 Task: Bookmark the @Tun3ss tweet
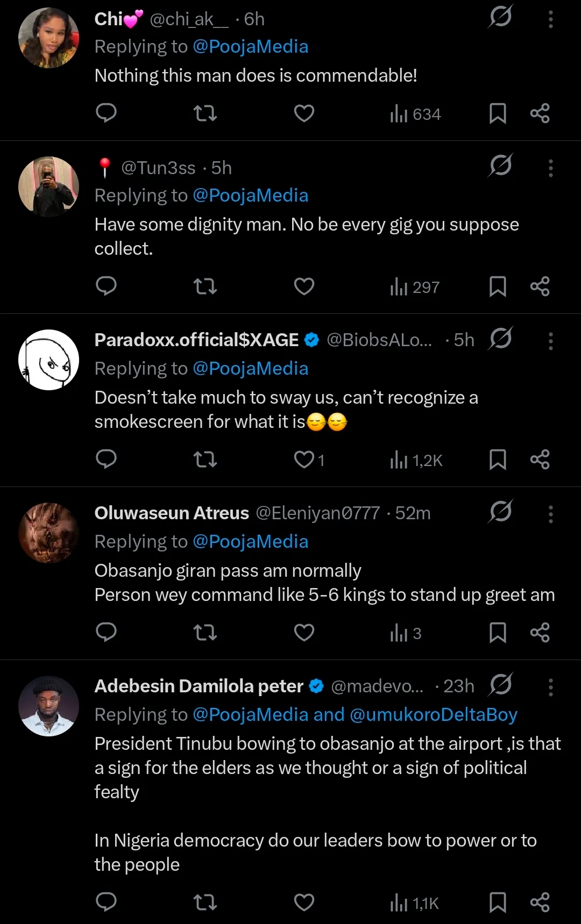click(x=498, y=286)
